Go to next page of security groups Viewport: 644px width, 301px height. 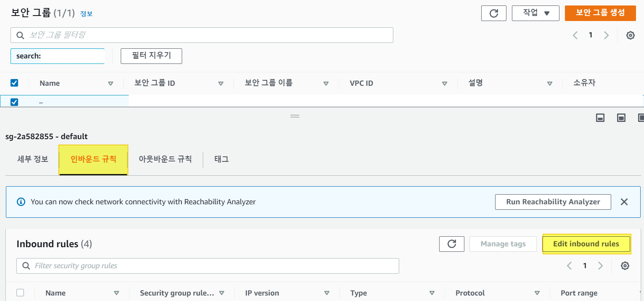[x=606, y=35]
